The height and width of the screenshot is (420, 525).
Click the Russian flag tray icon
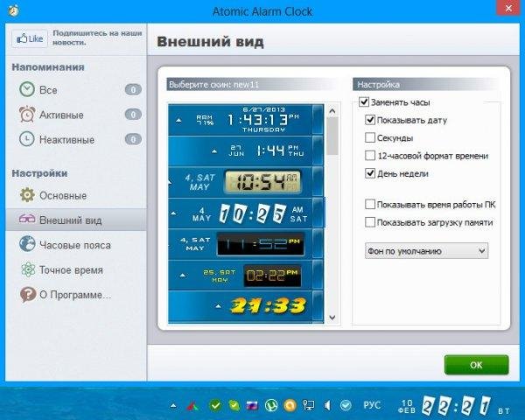click(253, 406)
